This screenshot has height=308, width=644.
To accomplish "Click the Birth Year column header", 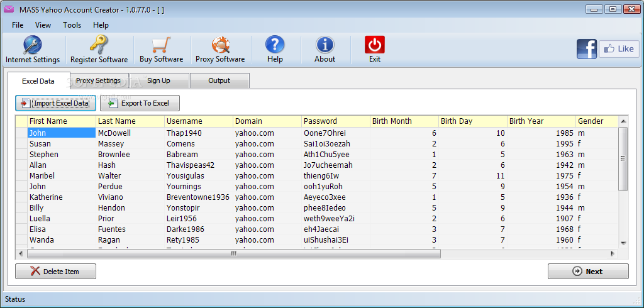I will 541,121.
